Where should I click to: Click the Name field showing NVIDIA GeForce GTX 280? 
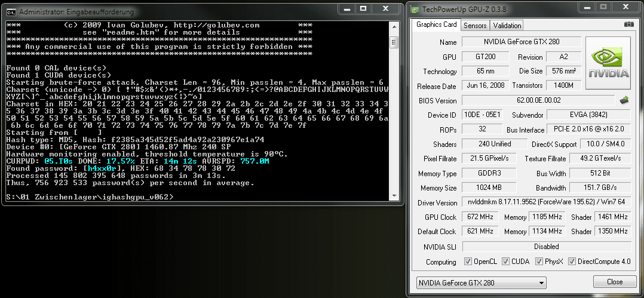[x=522, y=41]
